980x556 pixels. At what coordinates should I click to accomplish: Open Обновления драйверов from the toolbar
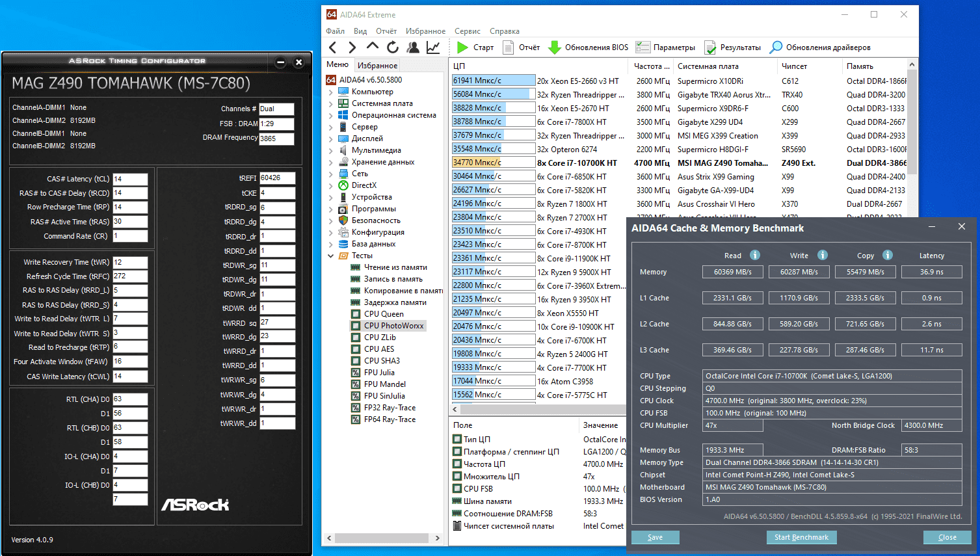pyautogui.click(x=820, y=47)
